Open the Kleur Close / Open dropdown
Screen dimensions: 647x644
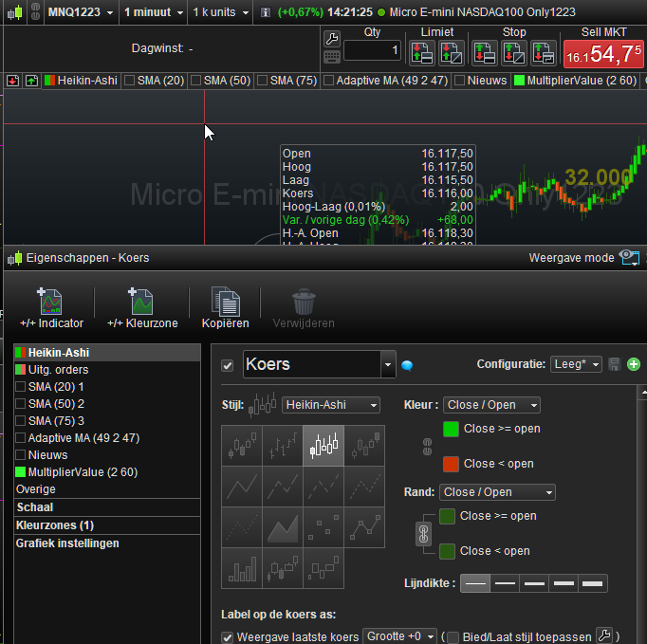(x=491, y=405)
